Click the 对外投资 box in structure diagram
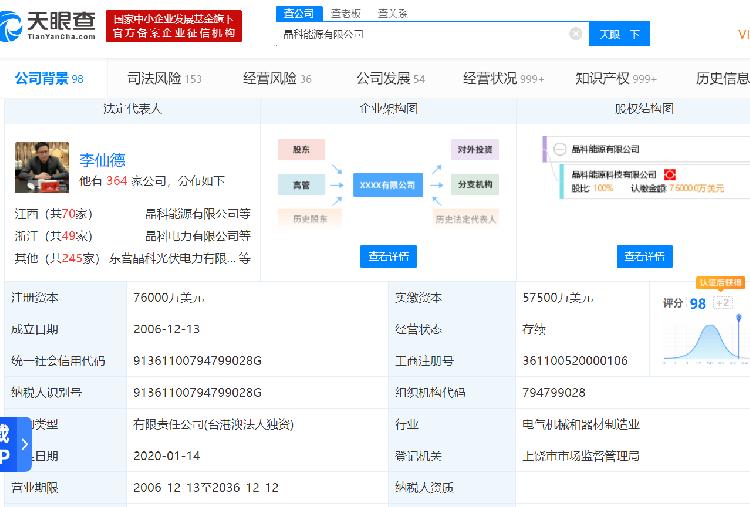 [474, 150]
